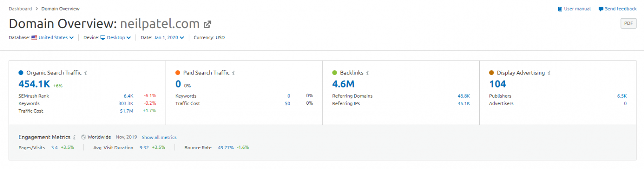Click info icon beside Backlinks
644x169 pixels.
[367, 73]
